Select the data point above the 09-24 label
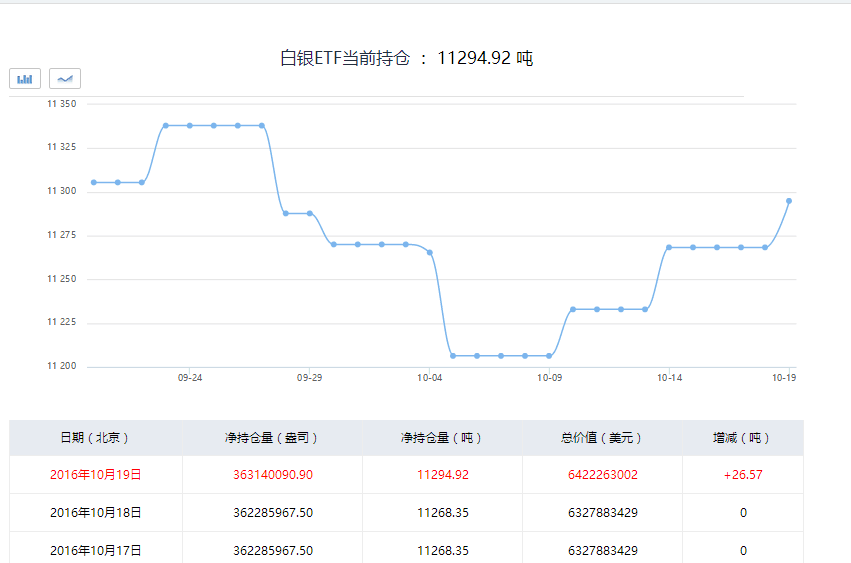Screen dimensions: 851x563 click(x=189, y=125)
